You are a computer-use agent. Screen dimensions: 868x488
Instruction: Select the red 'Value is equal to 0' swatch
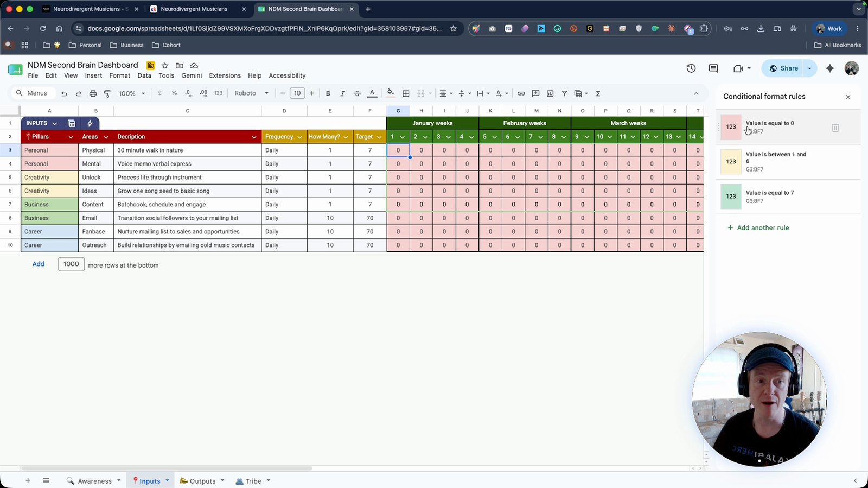(x=731, y=127)
